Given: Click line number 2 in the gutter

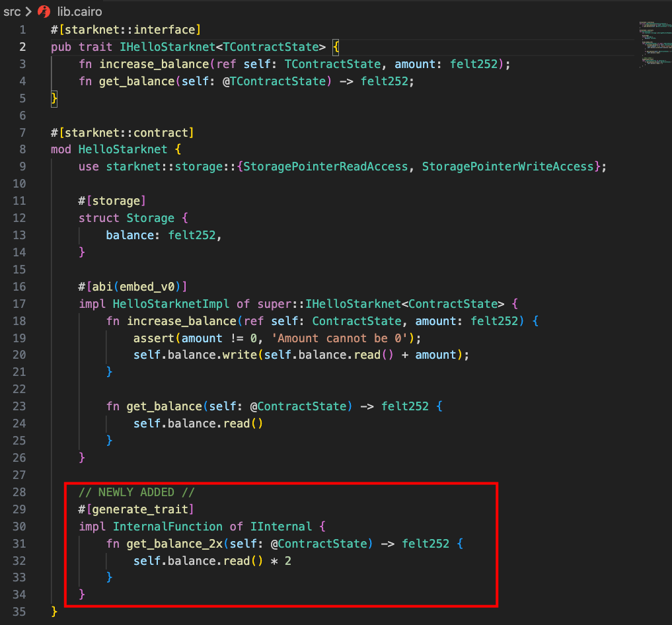Looking at the screenshot, I should [22, 46].
